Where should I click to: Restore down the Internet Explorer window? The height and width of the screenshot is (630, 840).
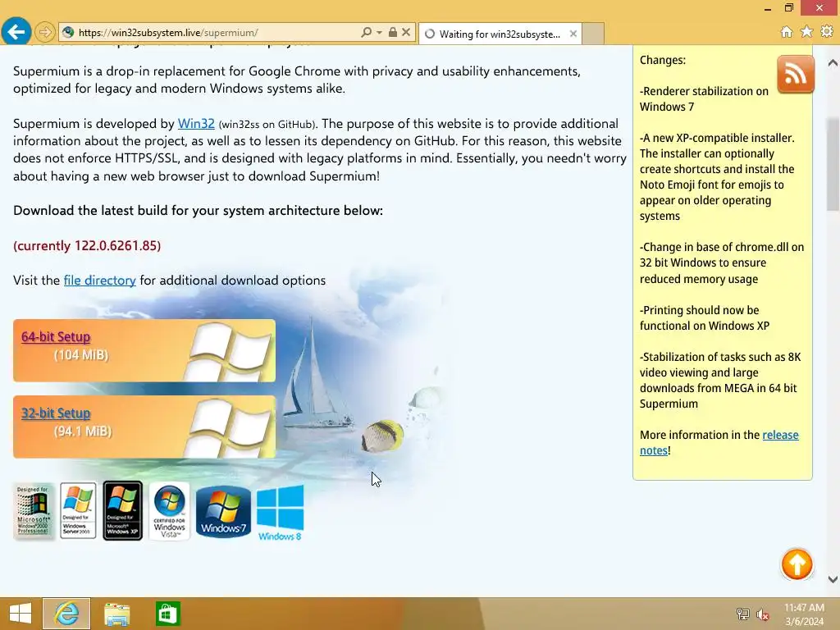[788, 8]
